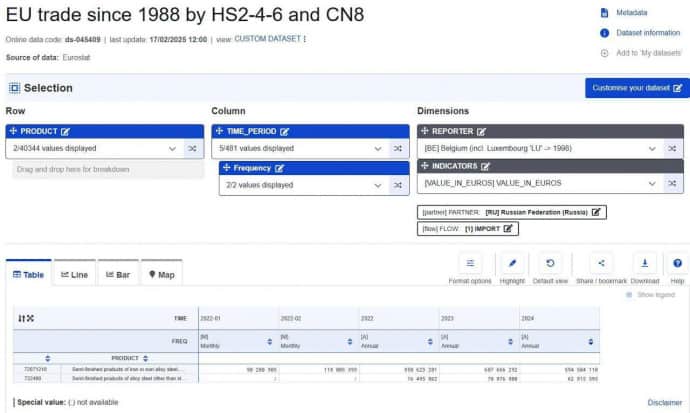The image size is (690, 413).
Task: Open the Frequency values dropdown
Action: tap(378, 185)
